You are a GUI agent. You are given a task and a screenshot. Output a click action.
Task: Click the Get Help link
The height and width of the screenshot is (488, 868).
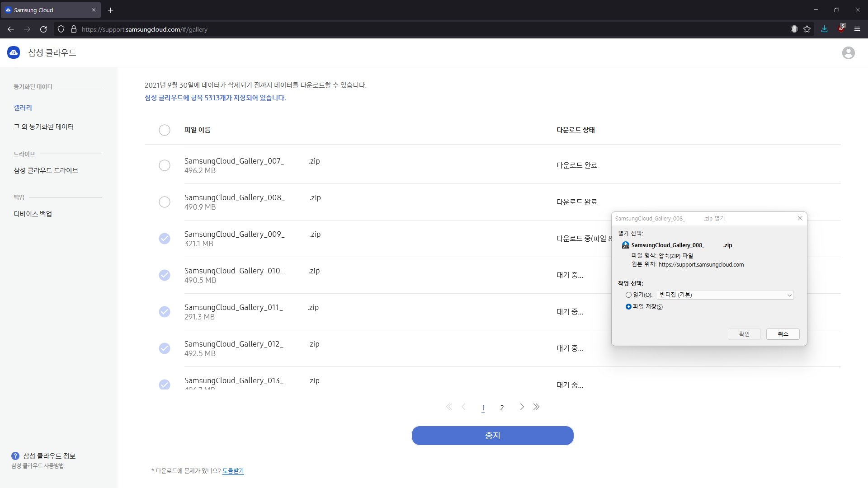[x=233, y=471]
